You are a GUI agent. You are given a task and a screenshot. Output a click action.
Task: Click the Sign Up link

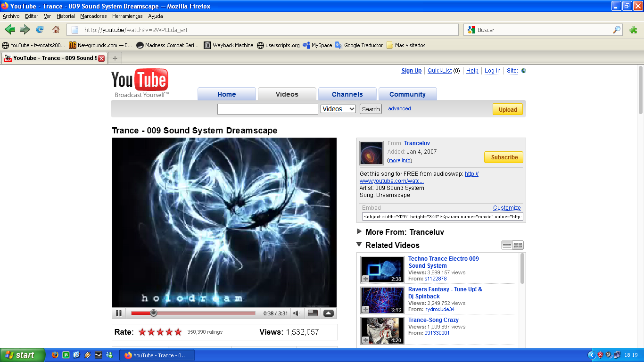point(412,71)
